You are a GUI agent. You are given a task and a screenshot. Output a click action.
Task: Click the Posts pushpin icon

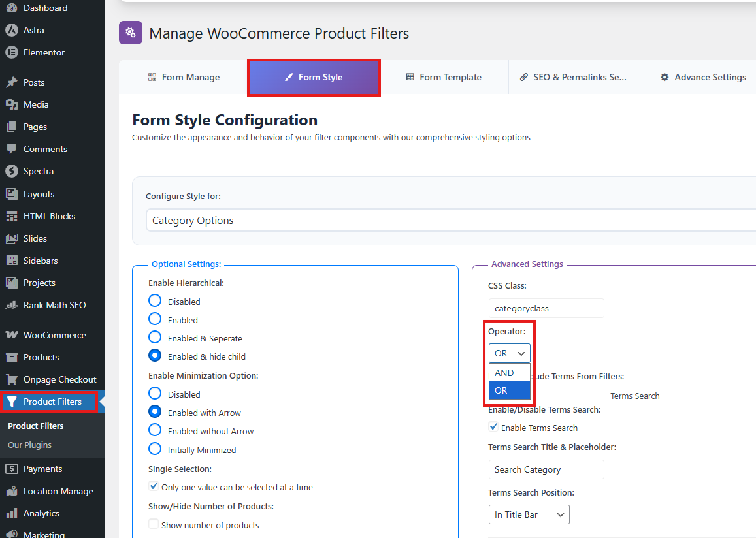(12, 82)
